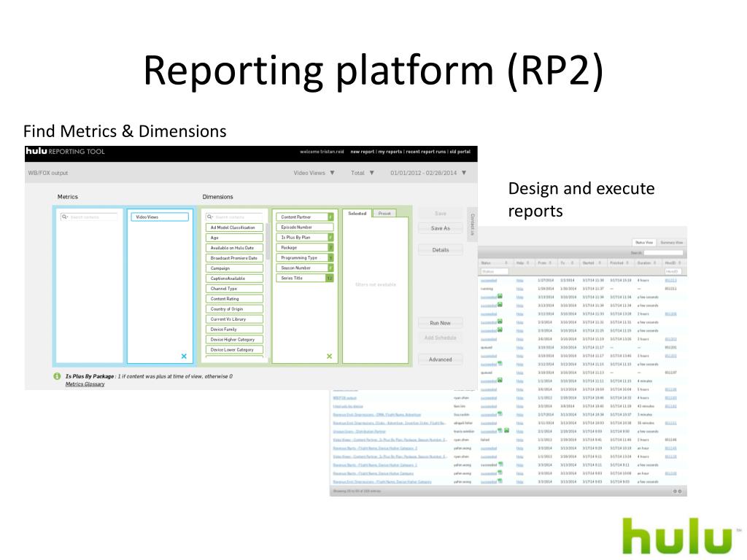Click the hulu logo in Reporting Tool header
The image size is (747, 560).
36,151
